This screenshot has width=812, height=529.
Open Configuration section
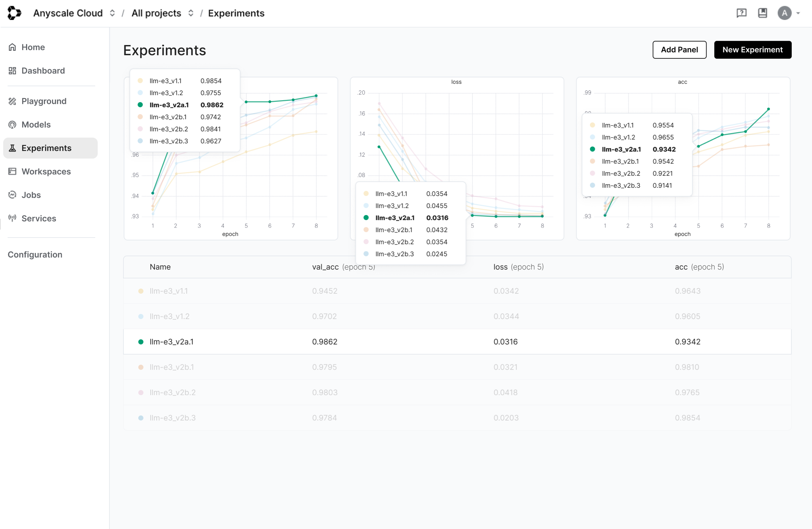tap(35, 255)
